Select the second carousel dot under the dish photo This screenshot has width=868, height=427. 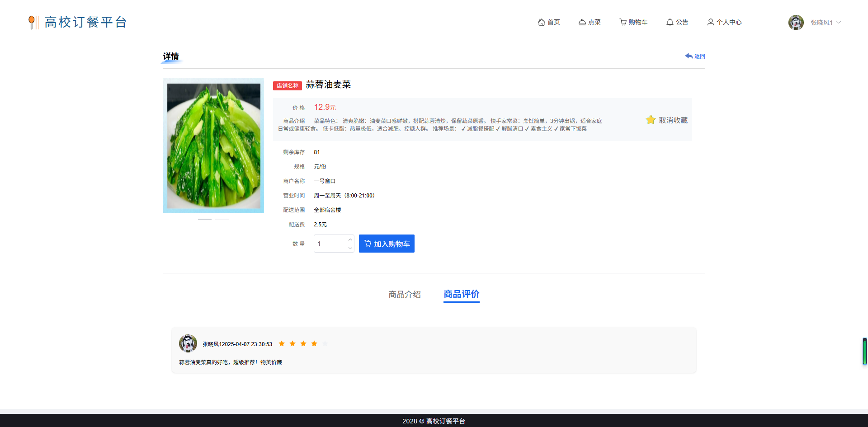click(x=222, y=218)
